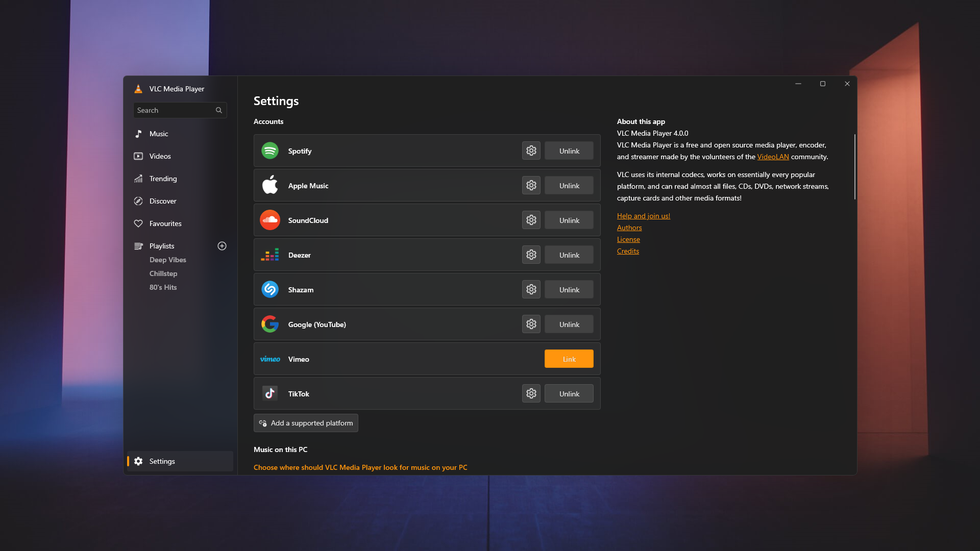
Task: Open the Apple Music settings gear
Action: [x=531, y=185]
